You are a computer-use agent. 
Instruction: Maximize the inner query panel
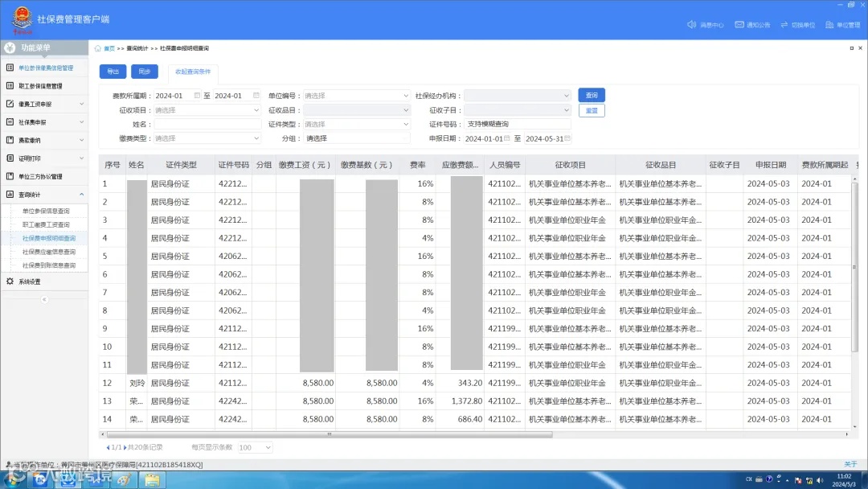(851, 48)
